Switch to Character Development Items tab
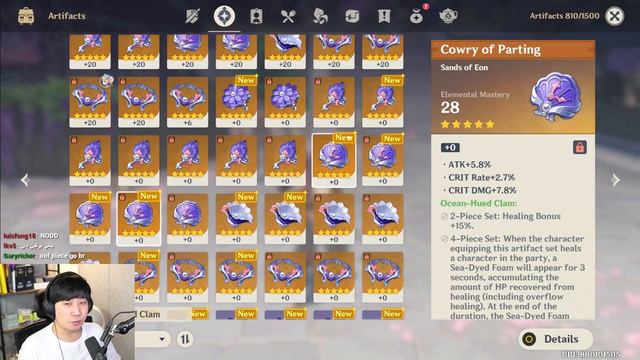Image resolution: width=640 pixels, height=360 pixels. pyautogui.click(x=256, y=16)
